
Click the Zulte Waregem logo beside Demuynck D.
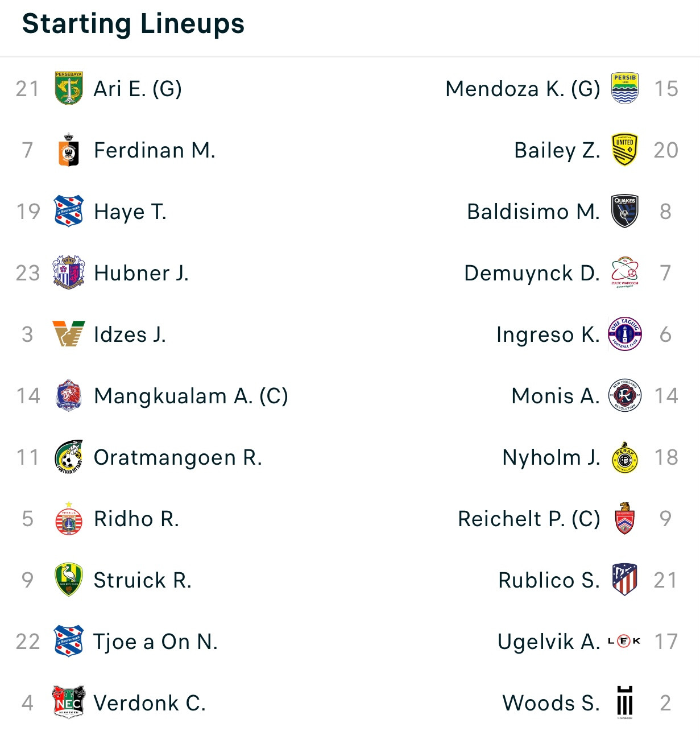click(624, 272)
